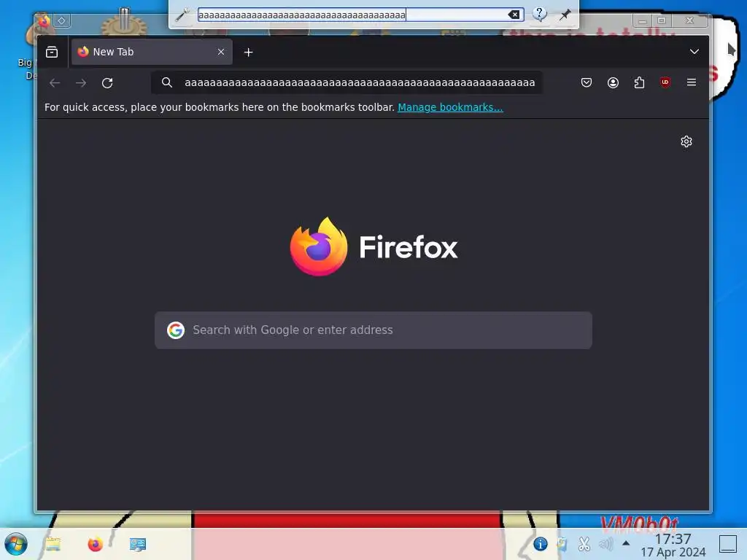Focus the Firefox address bar text
The height and width of the screenshot is (560, 747).
[x=360, y=82]
